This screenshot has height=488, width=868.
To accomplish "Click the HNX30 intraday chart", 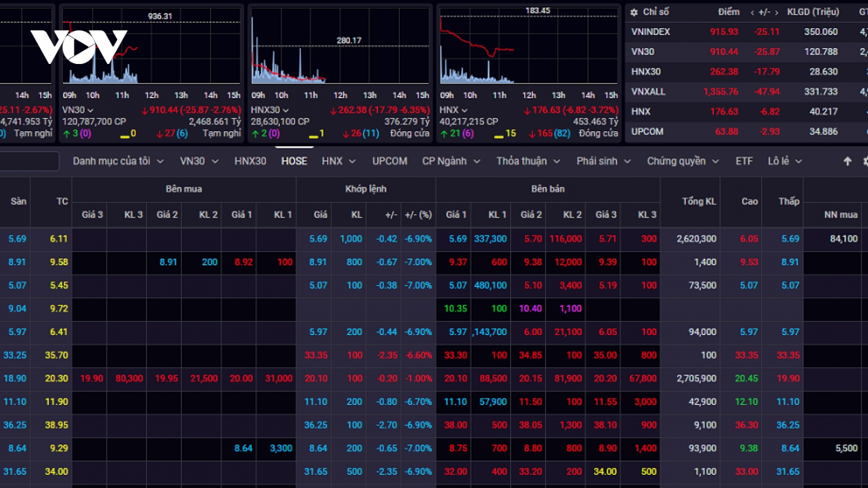I will tap(340, 46).
